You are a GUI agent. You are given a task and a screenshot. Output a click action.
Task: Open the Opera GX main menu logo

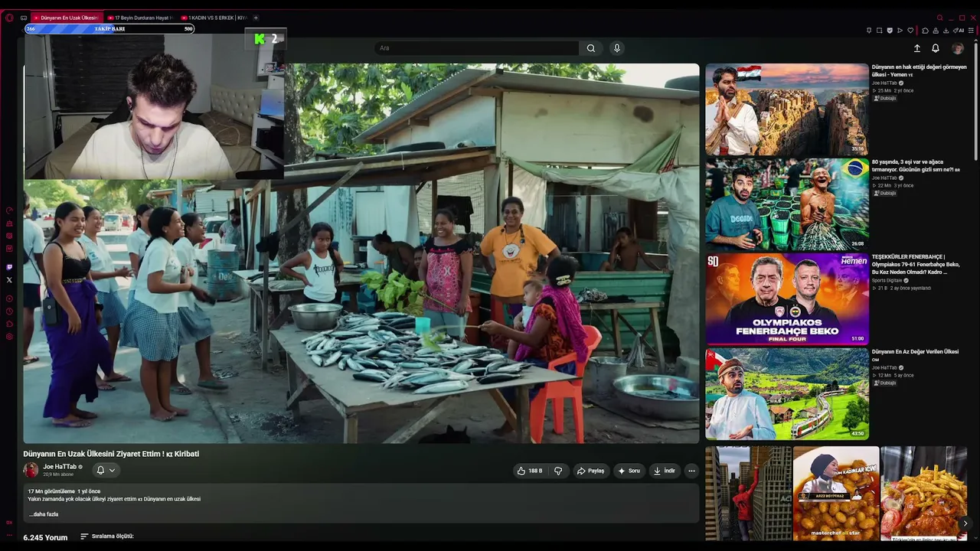pyautogui.click(x=9, y=18)
